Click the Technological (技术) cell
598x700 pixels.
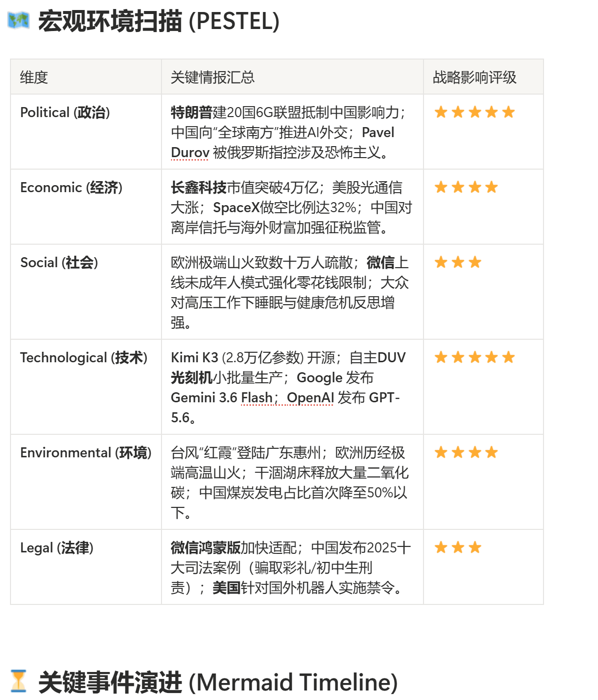point(86,387)
